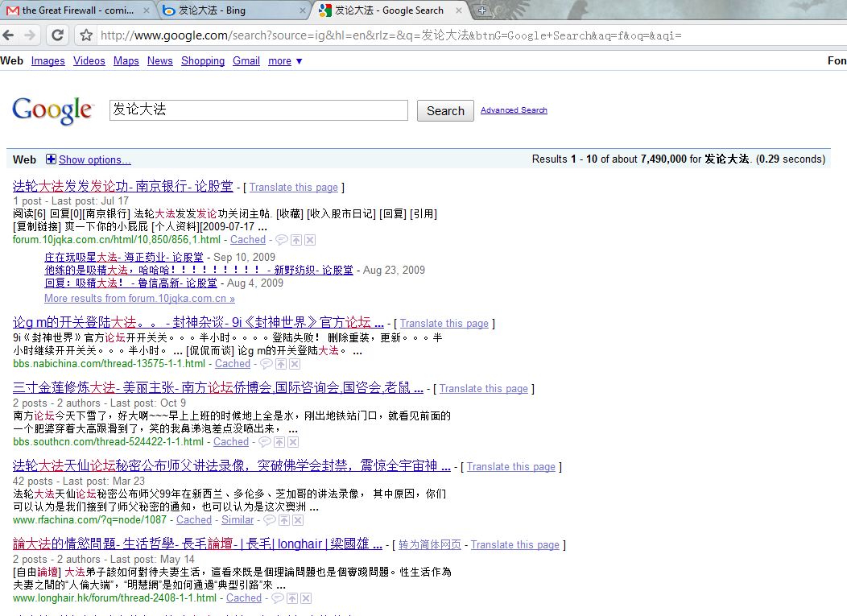Open Shopping in the Google nav bar
Viewport: 847px width, 616px height.
(203, 61)
